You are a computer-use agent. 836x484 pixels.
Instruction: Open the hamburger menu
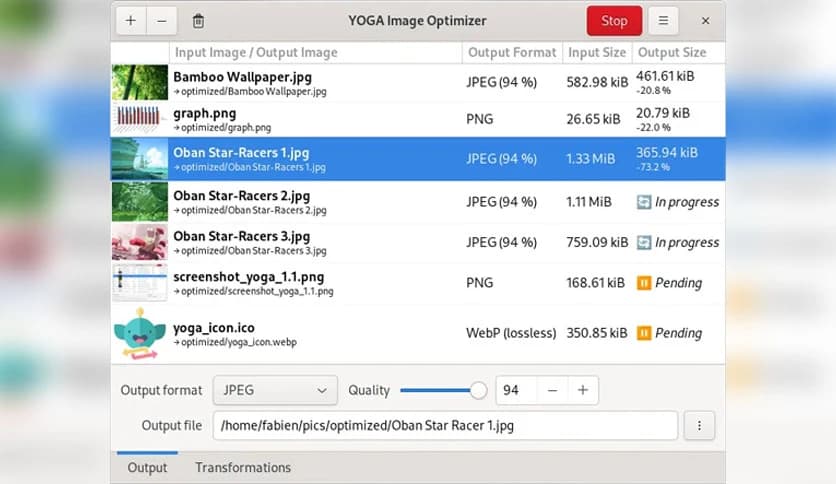[x=663, y=21]
